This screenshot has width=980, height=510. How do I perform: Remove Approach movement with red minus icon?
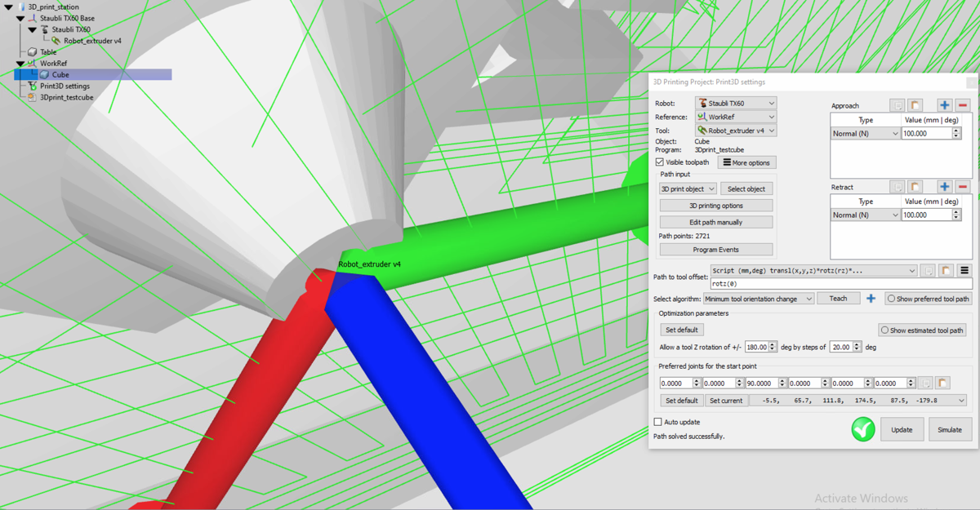(x=963, y=105)
